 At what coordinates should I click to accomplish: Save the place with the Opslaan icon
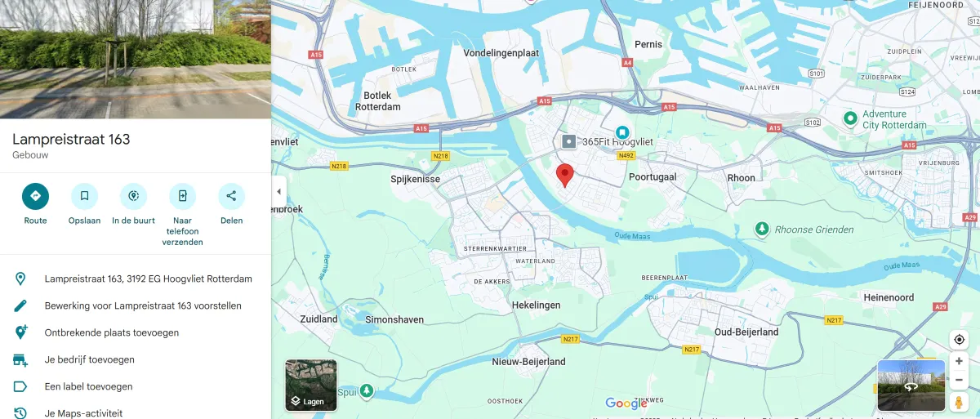[84, 196]
